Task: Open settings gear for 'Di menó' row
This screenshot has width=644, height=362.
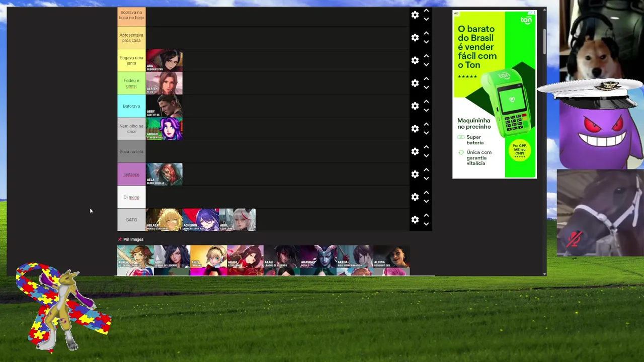Action: point(415,197)
